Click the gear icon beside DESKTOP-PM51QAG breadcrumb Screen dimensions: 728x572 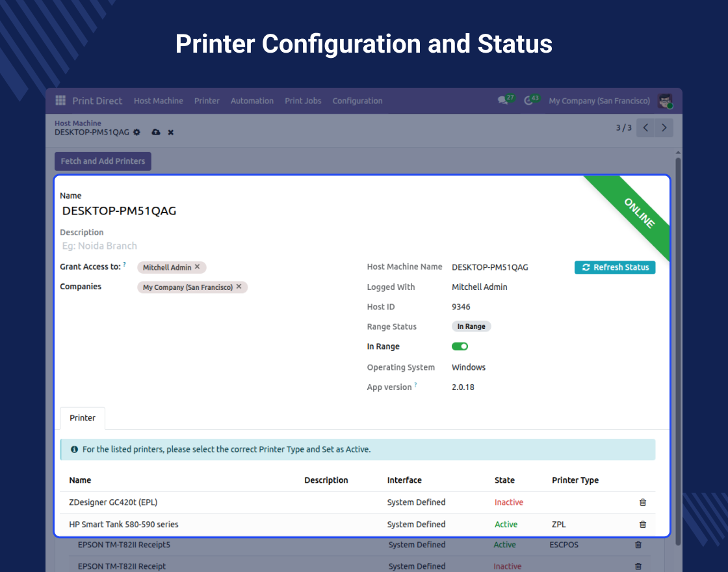[136, 132]
